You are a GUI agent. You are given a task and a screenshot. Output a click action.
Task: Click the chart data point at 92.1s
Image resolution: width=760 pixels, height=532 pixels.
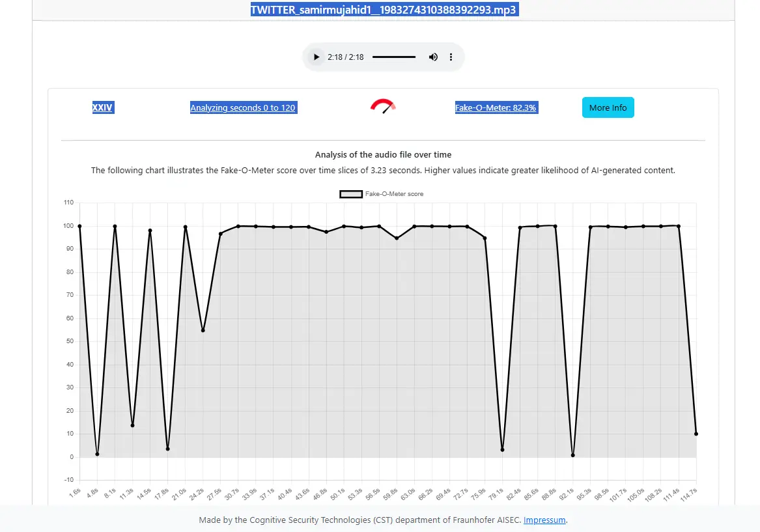(x=573, y=455)
